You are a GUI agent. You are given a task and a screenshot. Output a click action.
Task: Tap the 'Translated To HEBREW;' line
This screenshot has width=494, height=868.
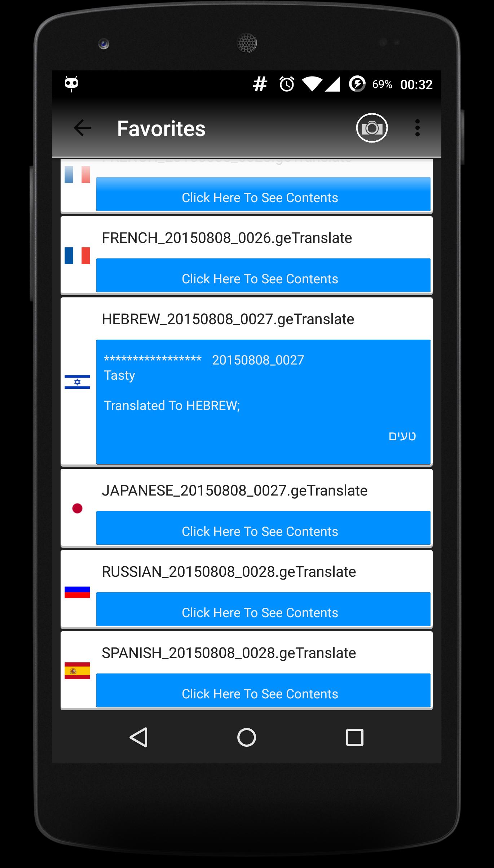coord(172,406)
